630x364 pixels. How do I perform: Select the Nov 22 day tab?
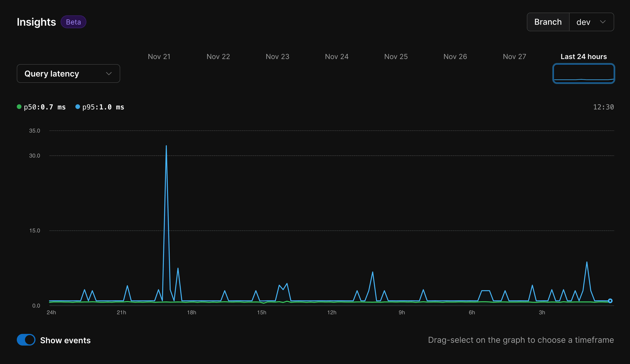click(x=218, y=56)
